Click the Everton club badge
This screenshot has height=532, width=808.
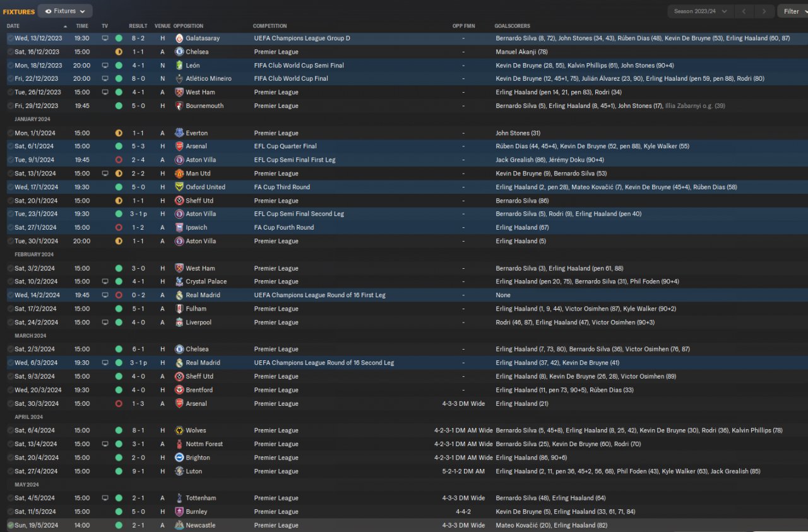pyautogui.click(x=179, y=133)
